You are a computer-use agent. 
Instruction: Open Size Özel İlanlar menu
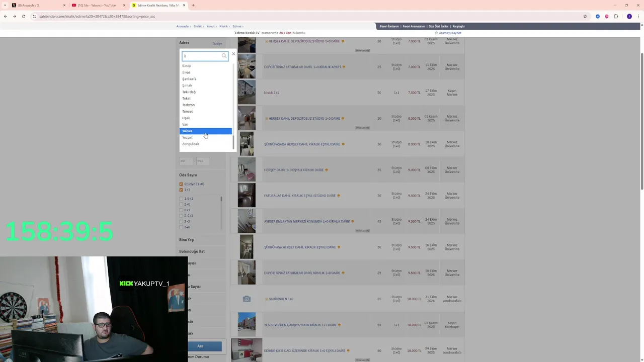click(439, 26)
